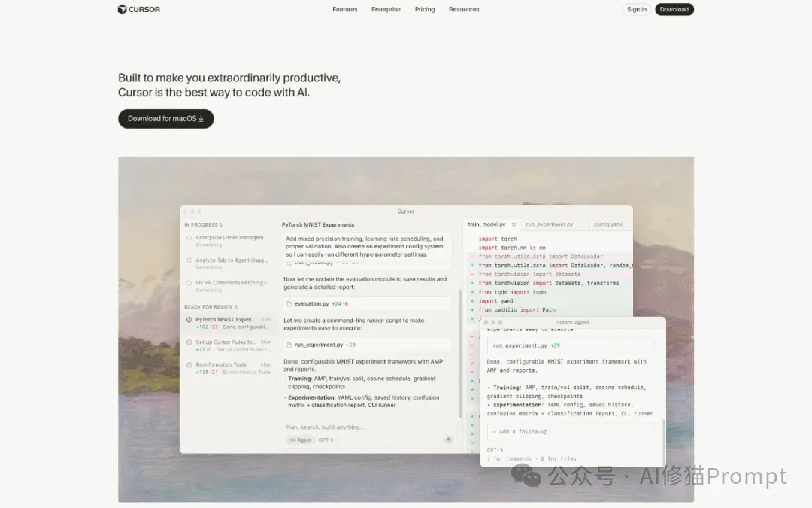Select Analyze Tab vs Agent Usage task
This screenshot has width=812, height=508.
pos(228,263)
